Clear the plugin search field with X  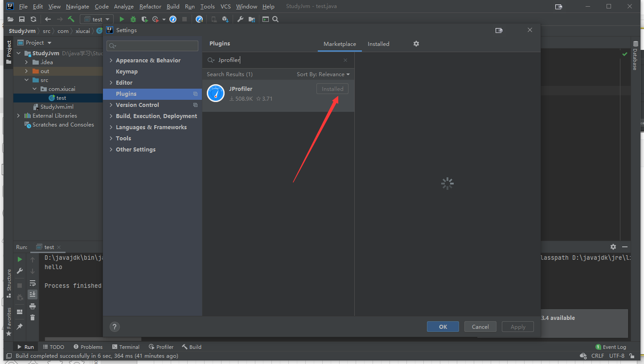coord(345,60)
